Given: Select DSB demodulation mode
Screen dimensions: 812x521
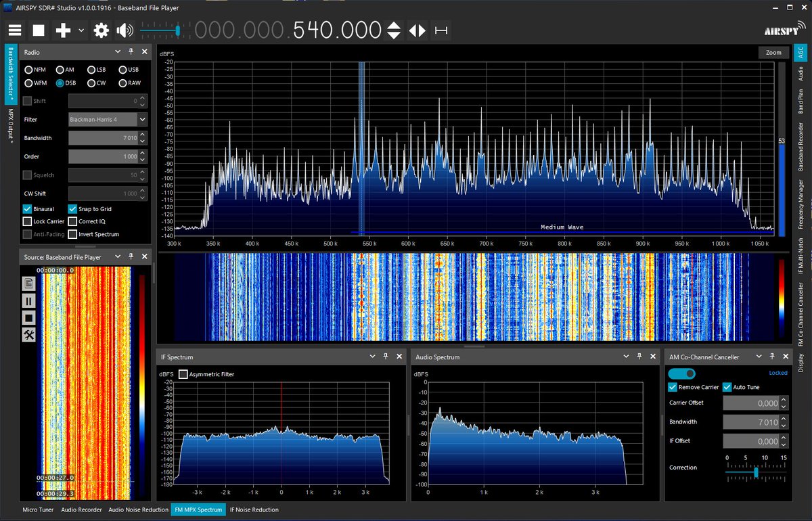Looking at the screenshot, I should point(66,83).
